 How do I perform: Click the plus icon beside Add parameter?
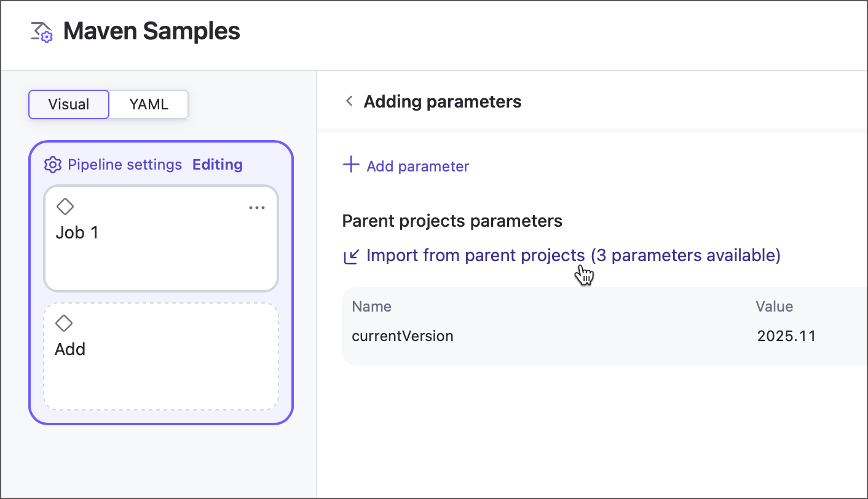(350, 165)
